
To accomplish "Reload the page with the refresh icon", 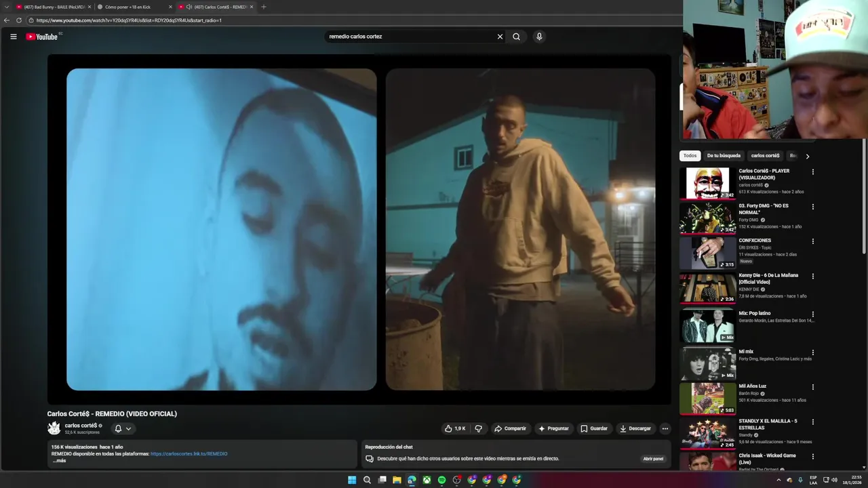I will (18, 20).
